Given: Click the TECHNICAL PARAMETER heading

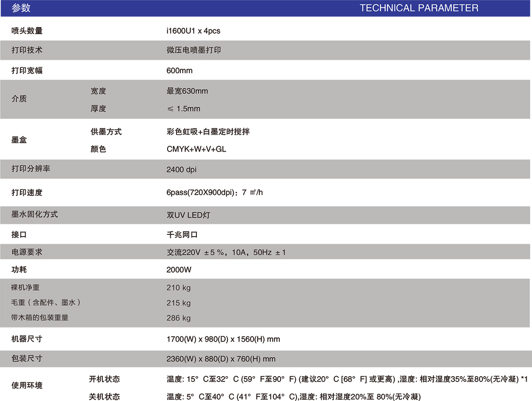Looking at the screenshot, I should (419, 8).
